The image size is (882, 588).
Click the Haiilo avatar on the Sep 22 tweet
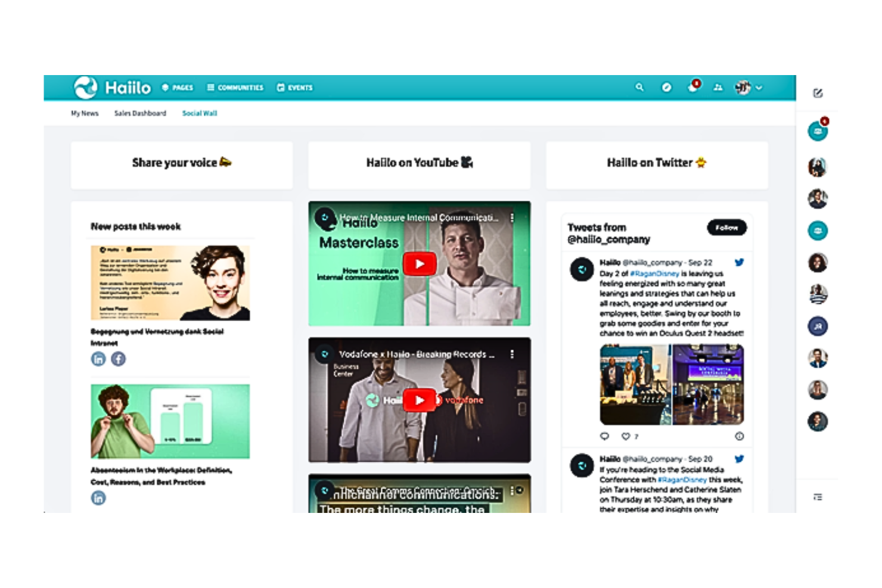point(582,269)
